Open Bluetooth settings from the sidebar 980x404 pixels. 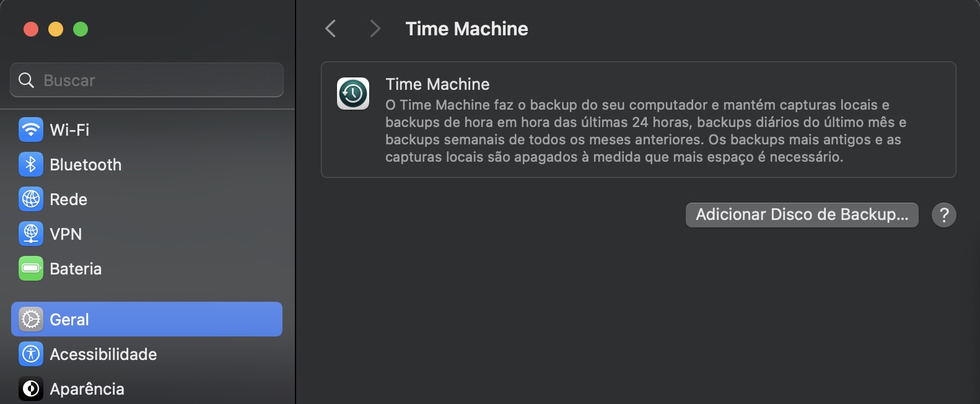tap(30, 164)
